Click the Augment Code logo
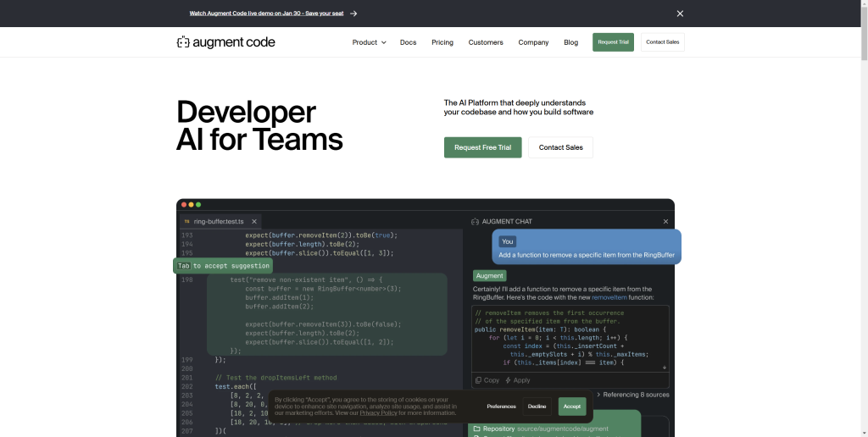The height and width of the screenshot is (437, 868). point(225,42)
